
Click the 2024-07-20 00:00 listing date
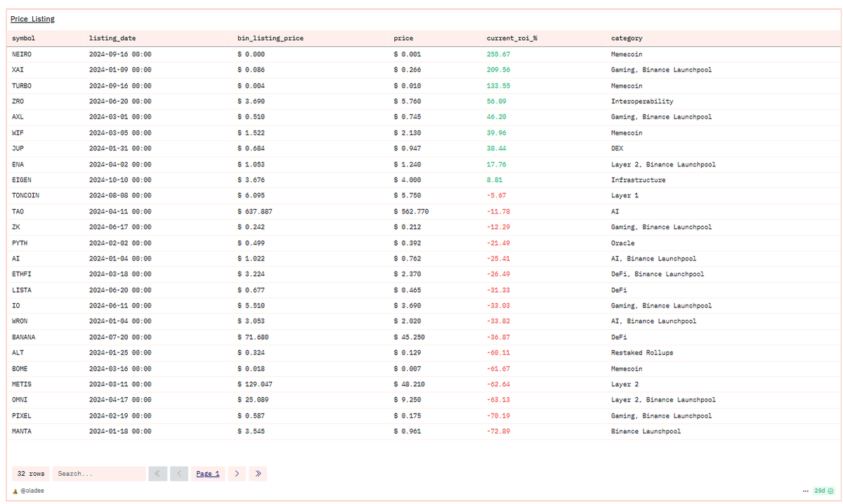120,337
